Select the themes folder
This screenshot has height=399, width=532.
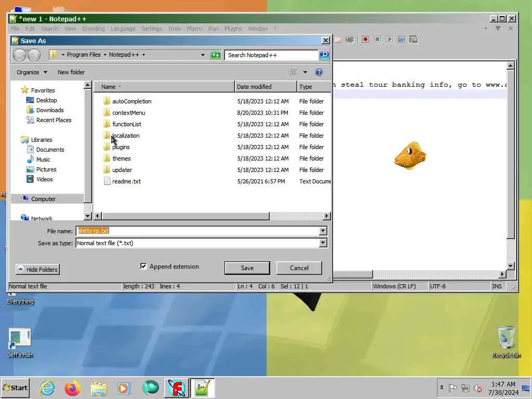tap(122, 158)
